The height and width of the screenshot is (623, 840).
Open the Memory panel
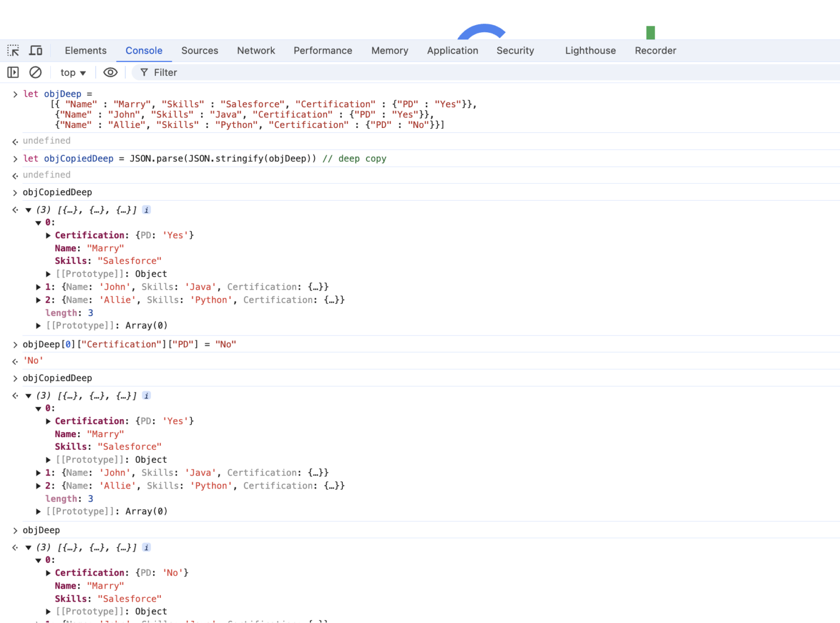pos(389,50)
